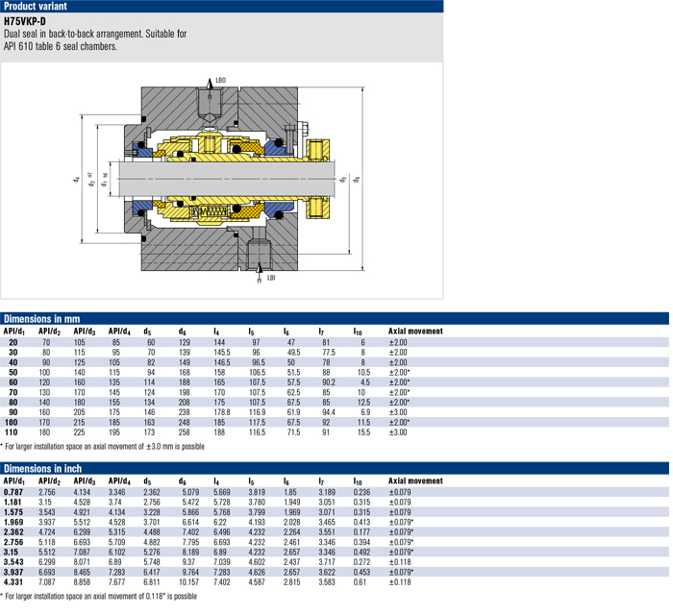Viewport: 673px width, 616px height.
Task: Click the Axial movement column header in mm table
Action: pyautogui.click(x=415, y=332)
